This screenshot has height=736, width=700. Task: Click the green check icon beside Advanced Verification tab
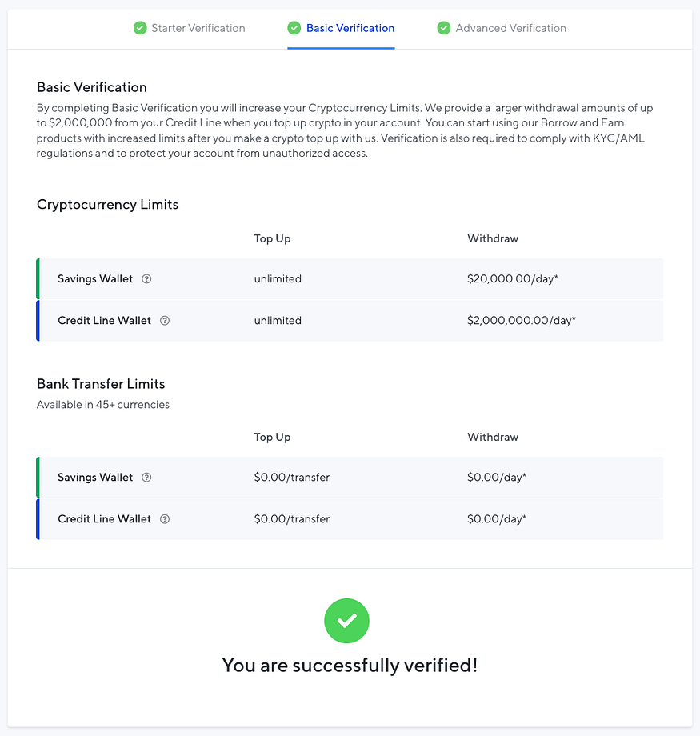(444, 28)
